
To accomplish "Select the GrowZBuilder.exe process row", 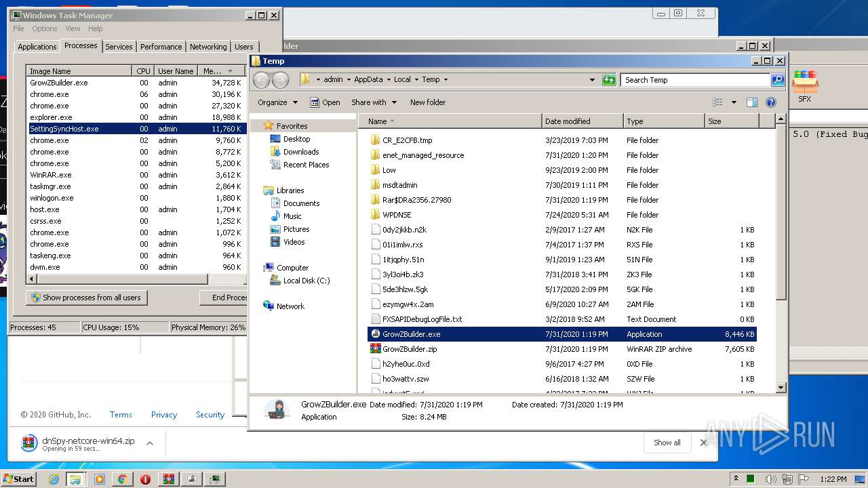I will 135,83.
